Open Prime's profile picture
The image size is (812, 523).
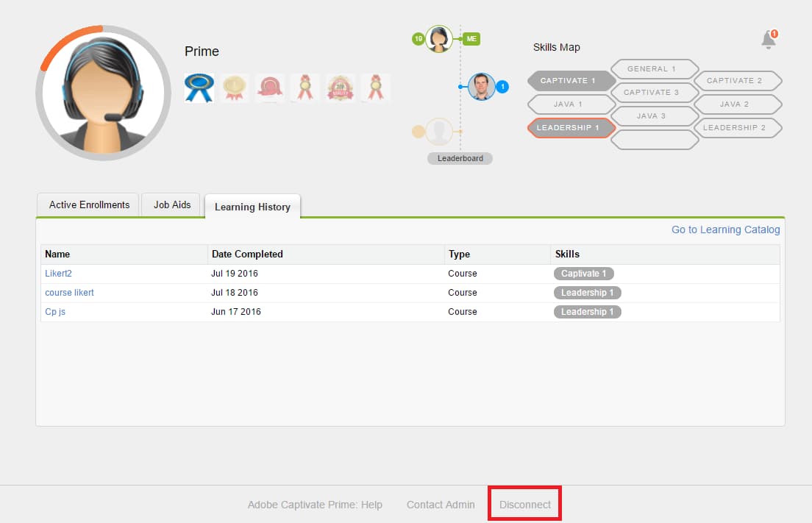[103, 92]
